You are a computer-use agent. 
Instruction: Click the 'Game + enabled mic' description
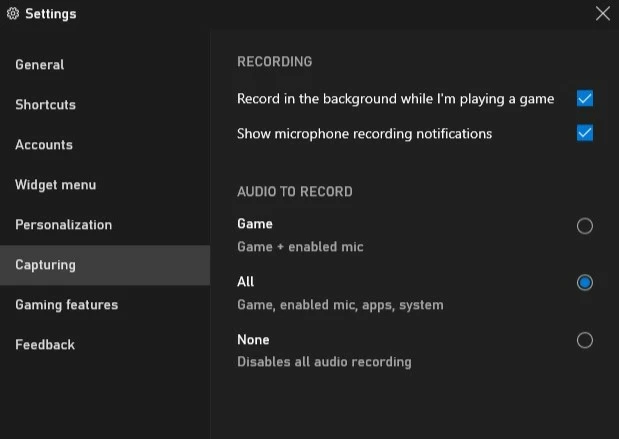[300, 247]
